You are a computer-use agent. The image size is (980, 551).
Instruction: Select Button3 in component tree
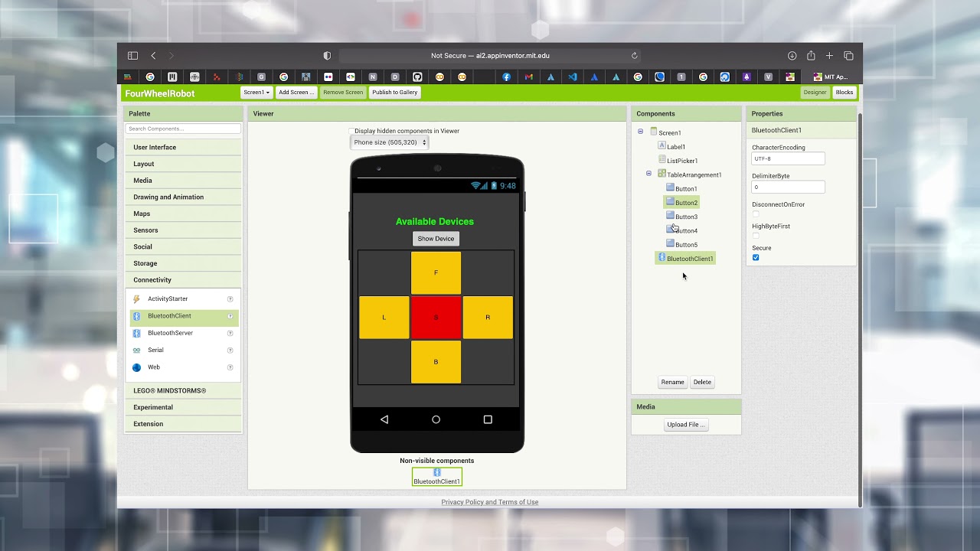pos(681,217)
